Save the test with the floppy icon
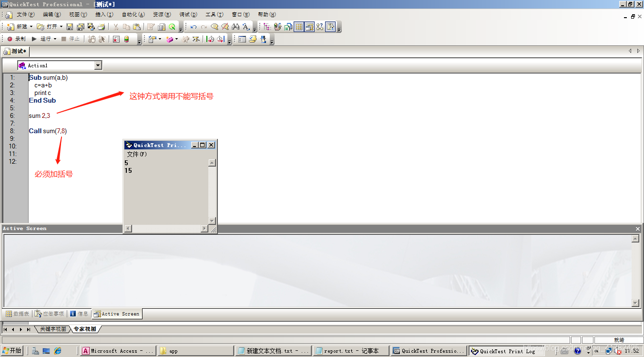 (x=70, y=27)
